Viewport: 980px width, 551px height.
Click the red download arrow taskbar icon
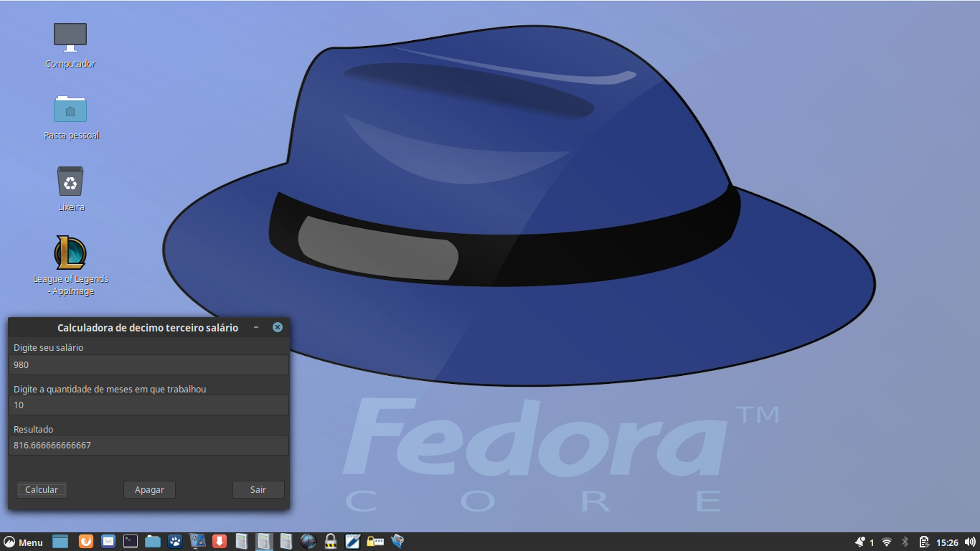click(220, 542)
